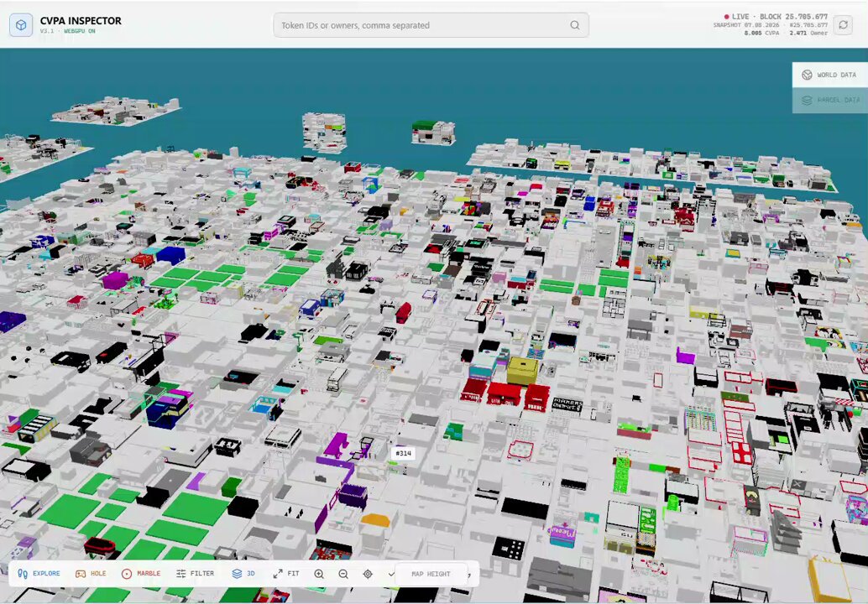Click the 2.471 Owner count
This screenshot has height=604, width=868.
click(x=808, y=34)
